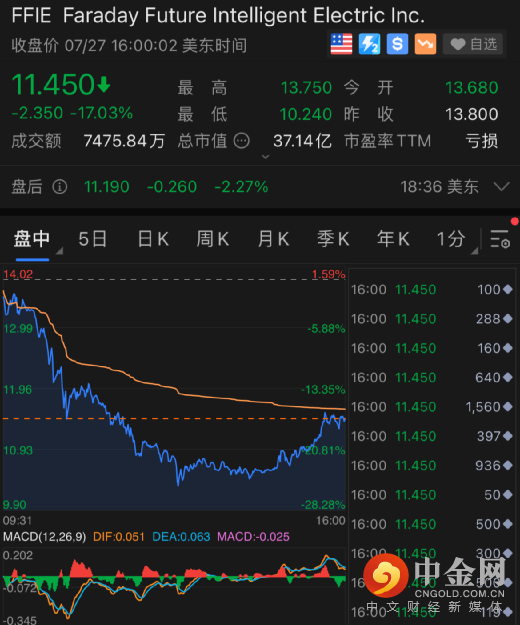Expand the after-hours row chevron
The image size is (520, 625).
(x=501, y=186)
